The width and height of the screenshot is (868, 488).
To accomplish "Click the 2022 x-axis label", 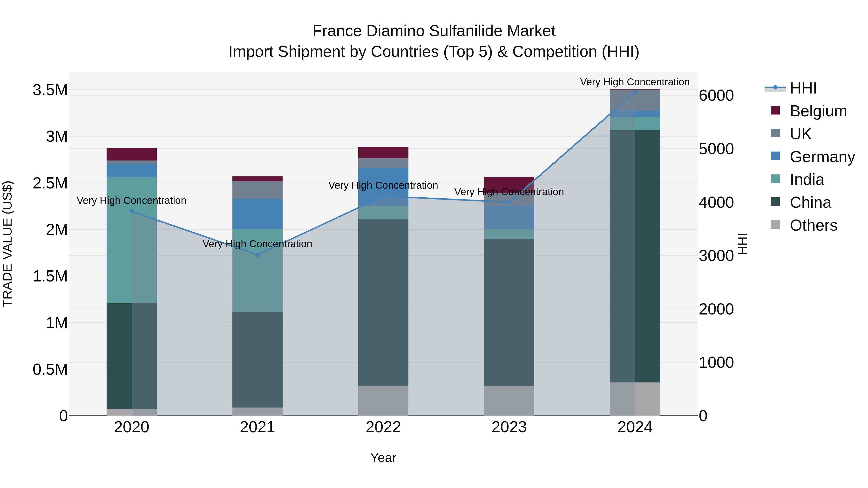I will tap(383, 427).
